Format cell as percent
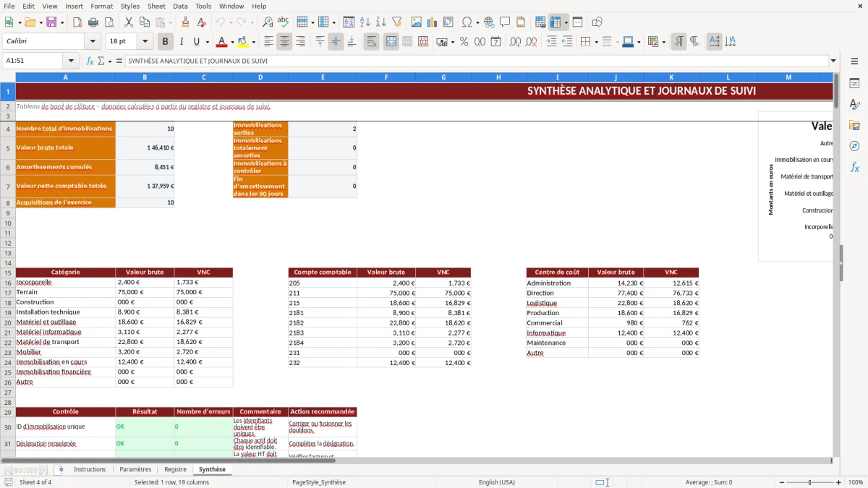The image size is (868, 488). [x=464, y=42]
